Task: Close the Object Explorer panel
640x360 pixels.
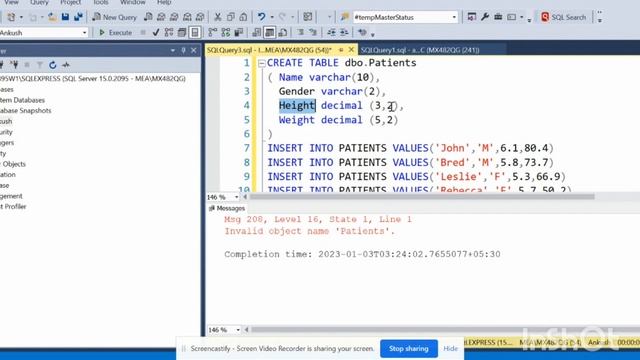Action: click(x=194, y=50)
